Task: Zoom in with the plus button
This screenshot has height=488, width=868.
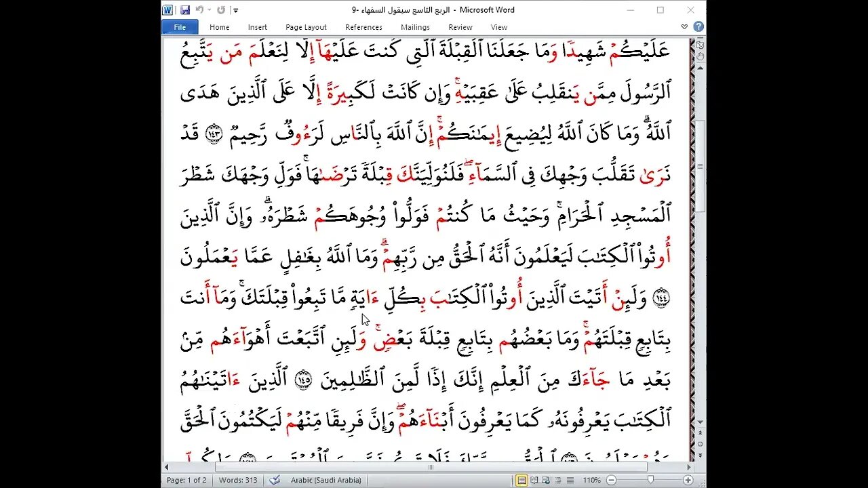Action: [x=688, y=480]
